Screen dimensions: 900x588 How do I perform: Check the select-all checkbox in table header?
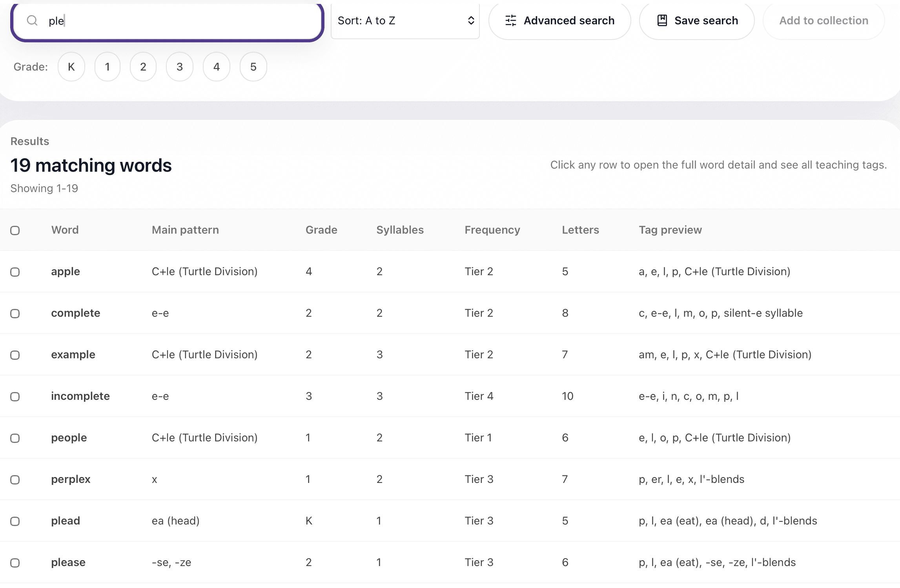pyautogui.click(x=15, y=230)
